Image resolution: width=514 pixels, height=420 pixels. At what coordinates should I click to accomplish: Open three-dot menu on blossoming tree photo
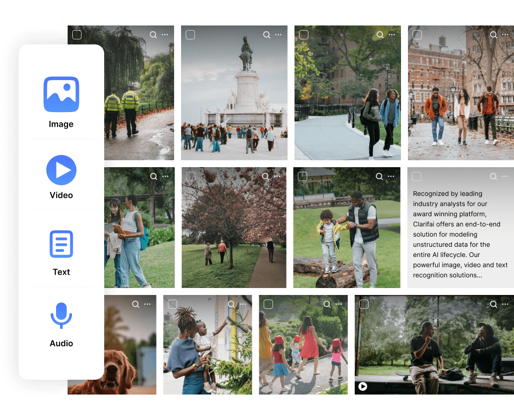pos(277,176)
